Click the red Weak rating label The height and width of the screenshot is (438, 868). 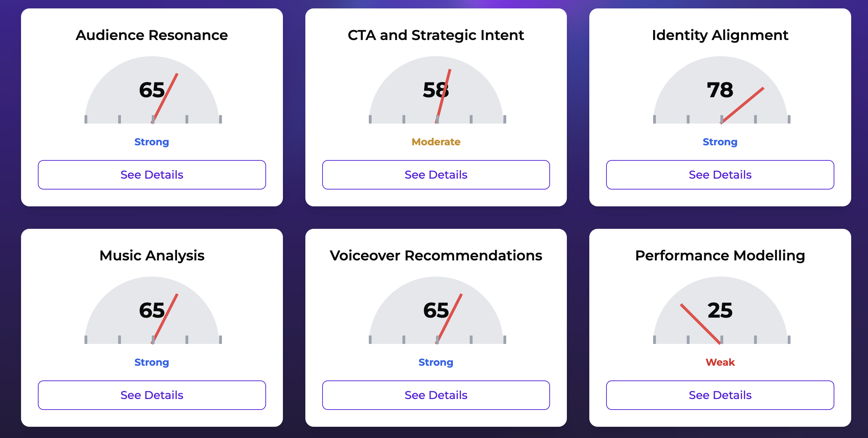[x=720, y=362]
